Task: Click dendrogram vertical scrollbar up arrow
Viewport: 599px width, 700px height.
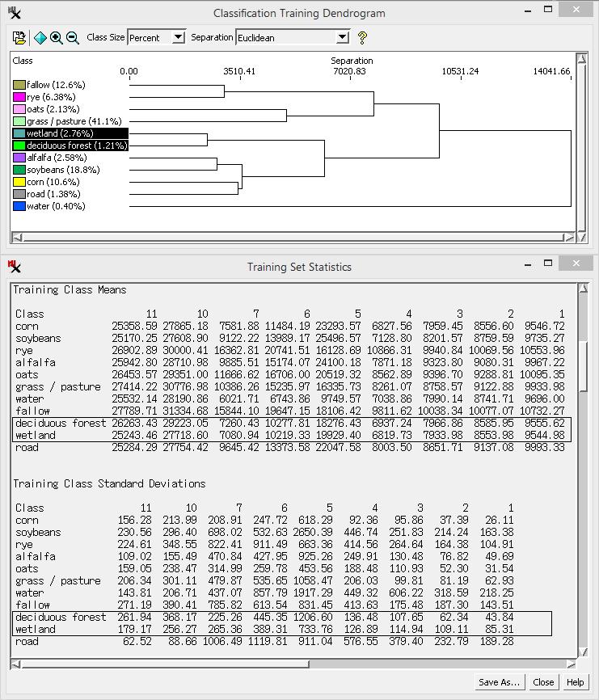Action: (581, 58)
